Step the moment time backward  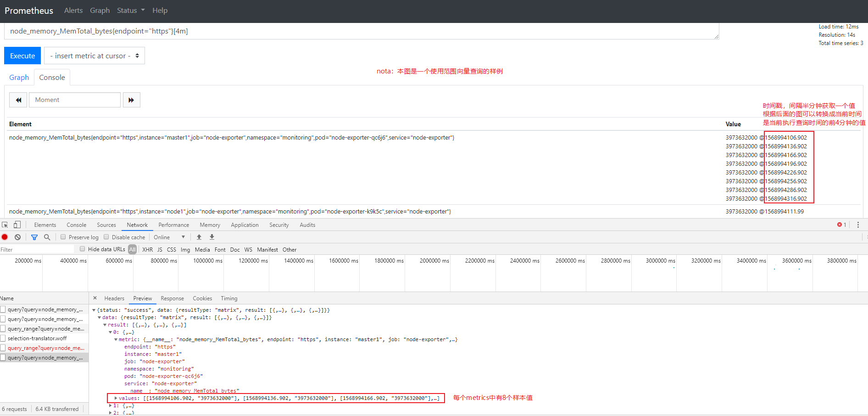[18, 100]
